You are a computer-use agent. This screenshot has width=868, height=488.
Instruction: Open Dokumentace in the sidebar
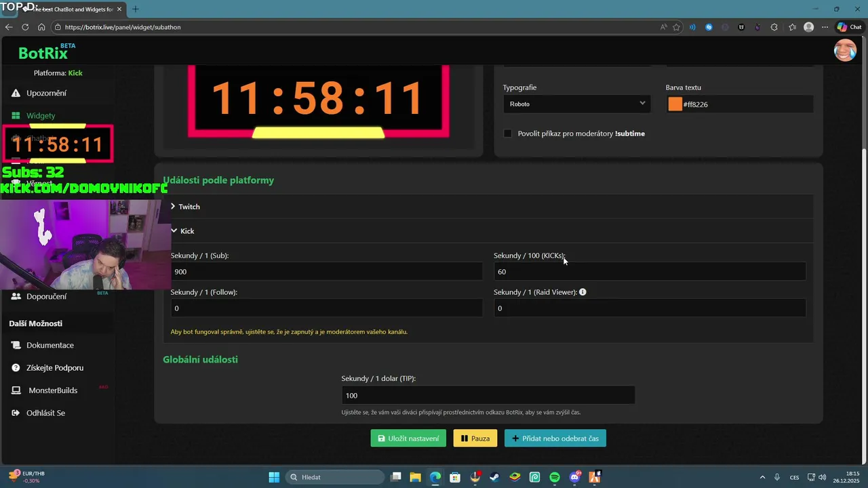tap(50, 345)
